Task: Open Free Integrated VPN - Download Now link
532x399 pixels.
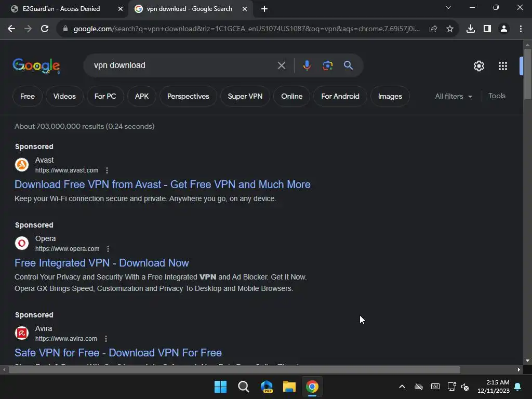Action: 102,263
